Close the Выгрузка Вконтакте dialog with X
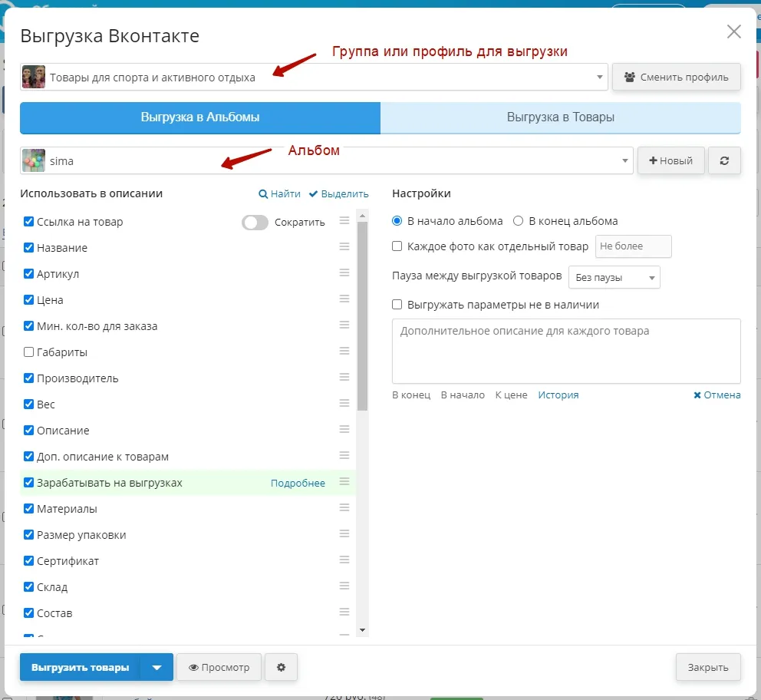This screenshot has width=761, height=700. (734, 31)
